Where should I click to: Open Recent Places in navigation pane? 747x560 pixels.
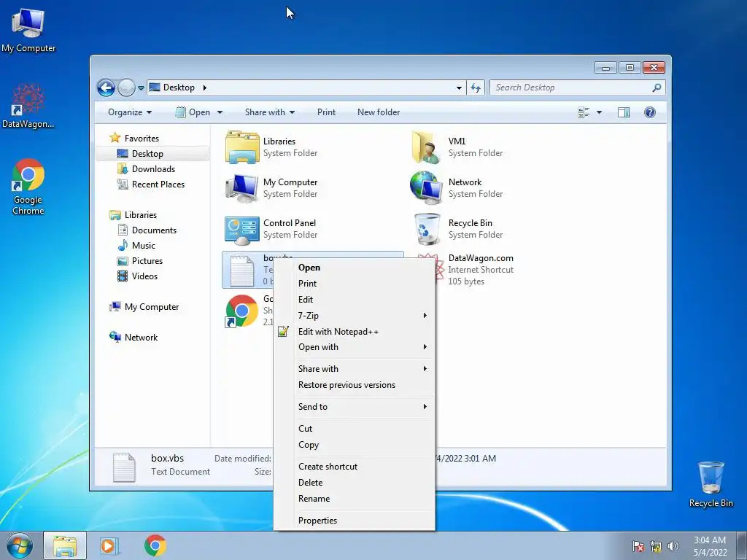click(158, 184)
